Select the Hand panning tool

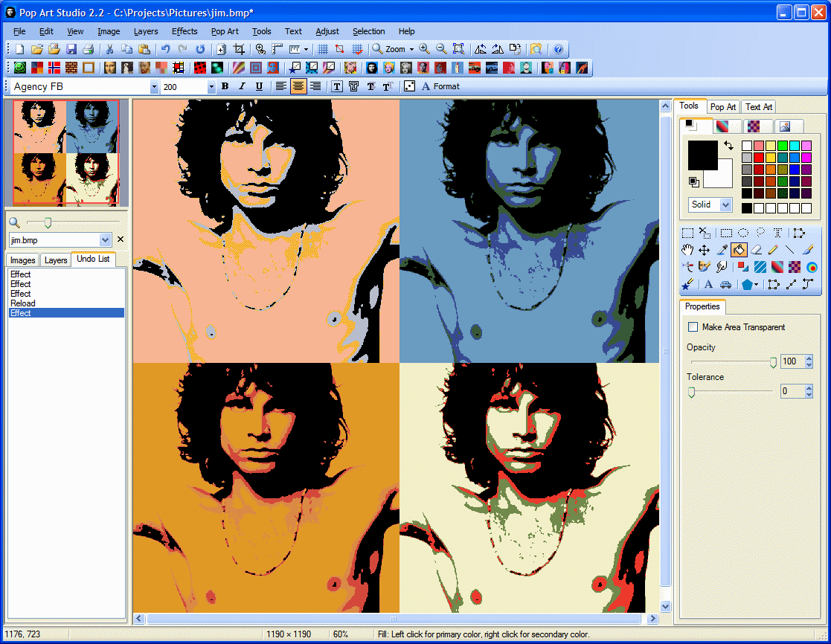click(x=688, y=250)
